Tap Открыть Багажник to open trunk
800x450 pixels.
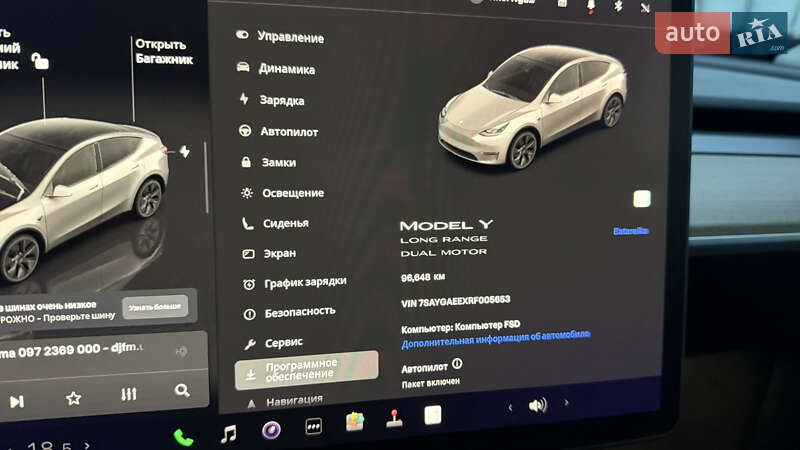click(164, 52)
